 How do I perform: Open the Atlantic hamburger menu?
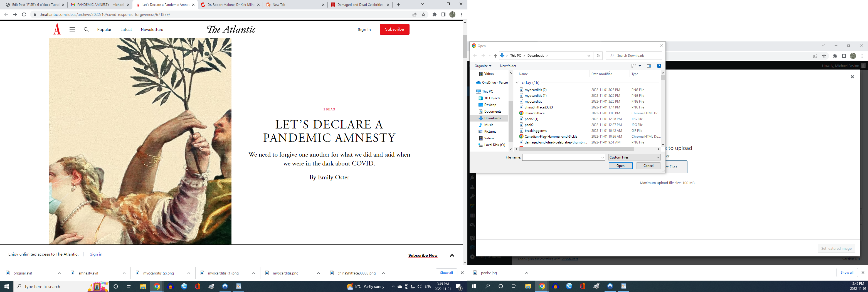coord(72,30)
